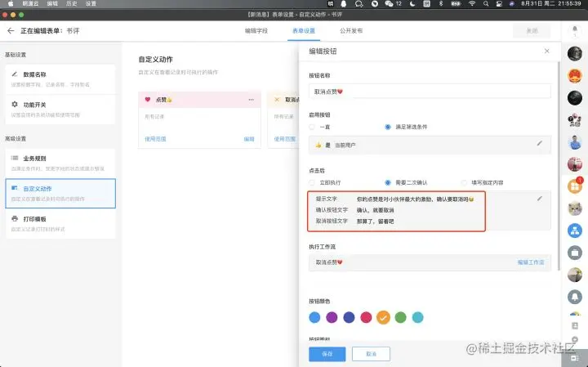588x367 pixels.
Task: Open 功能开关 via its gear icon
Action: [15, 105]
